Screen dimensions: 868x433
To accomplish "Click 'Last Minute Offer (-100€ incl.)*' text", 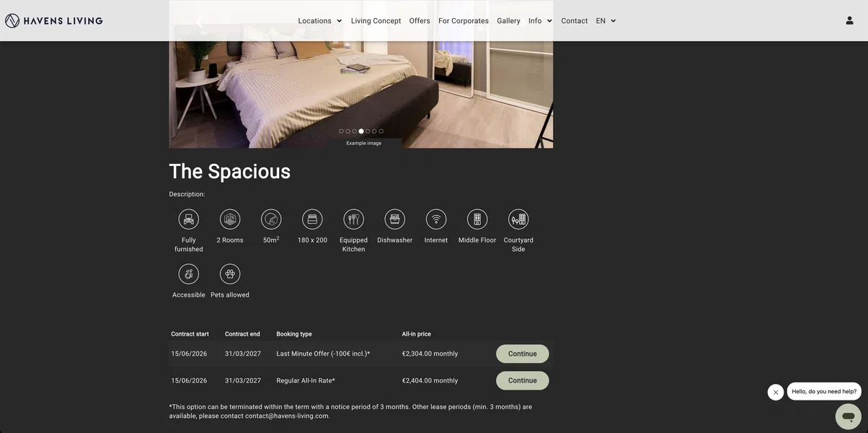I will (x=323, y=354).
